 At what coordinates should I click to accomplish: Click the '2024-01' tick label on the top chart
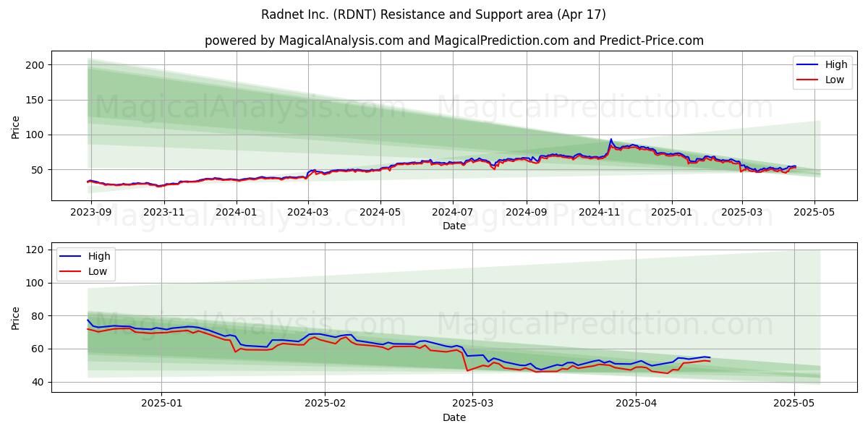[237, 211]
